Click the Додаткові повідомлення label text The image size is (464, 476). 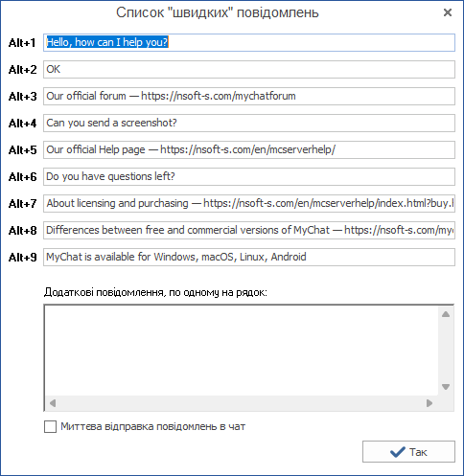pos(155,292)
